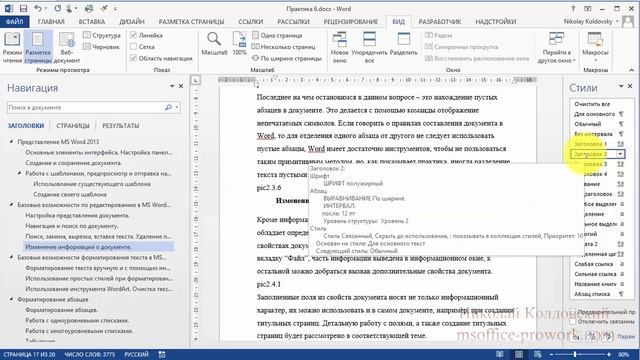The image size is (640, 360).
Task: Set zoom to 100% button
Action: [x=239, y=44]
